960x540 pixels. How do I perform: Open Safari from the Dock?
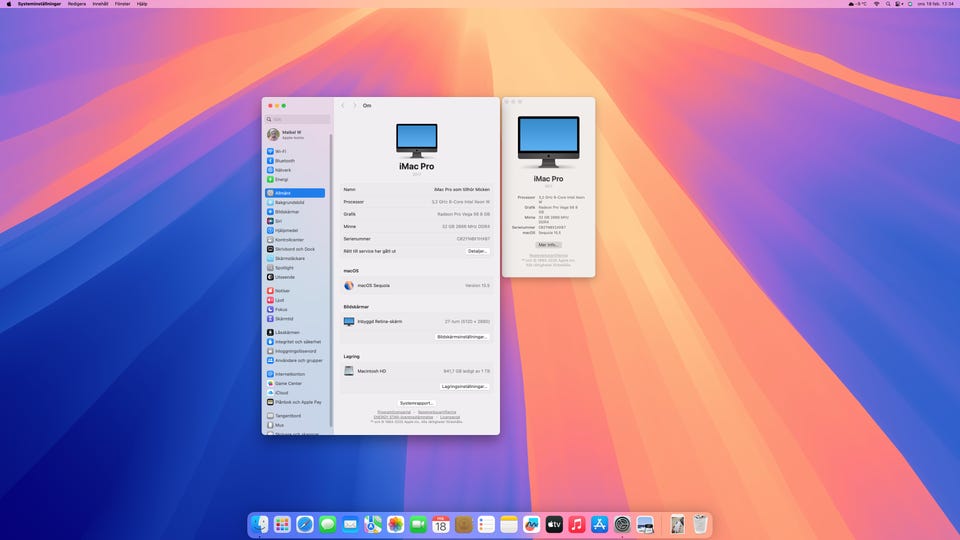(x=305, y=524)
